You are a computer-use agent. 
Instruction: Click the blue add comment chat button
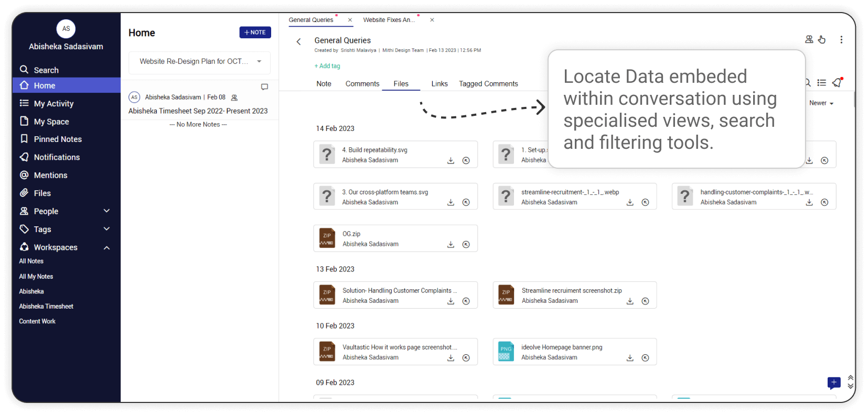(834, 383)
